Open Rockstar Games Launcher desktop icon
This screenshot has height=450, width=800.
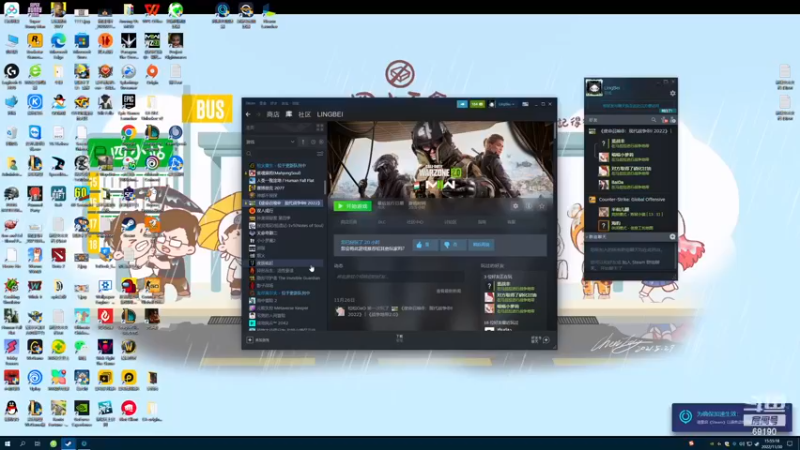pyautogui.click(x=35, y=44)
